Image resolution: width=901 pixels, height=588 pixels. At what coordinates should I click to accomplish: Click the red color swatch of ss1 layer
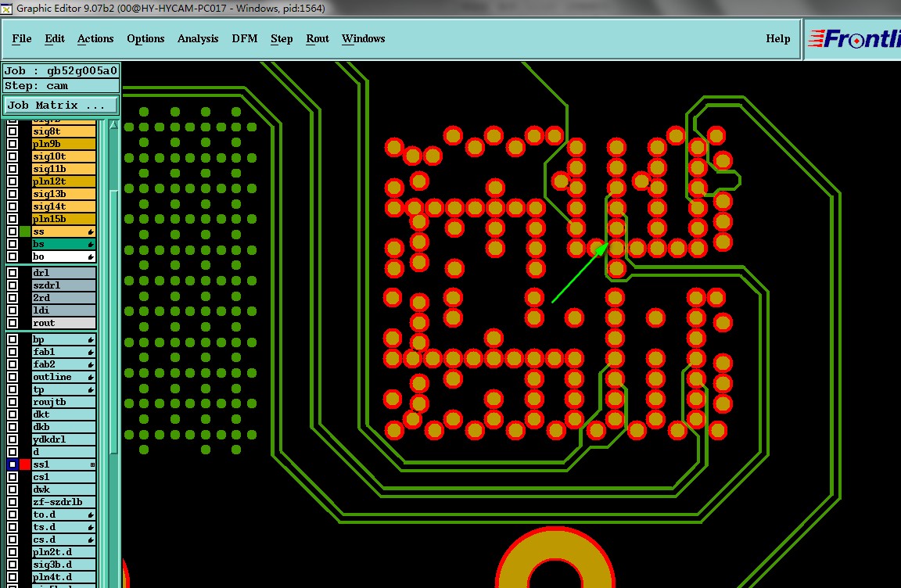(x=25, y=464)
